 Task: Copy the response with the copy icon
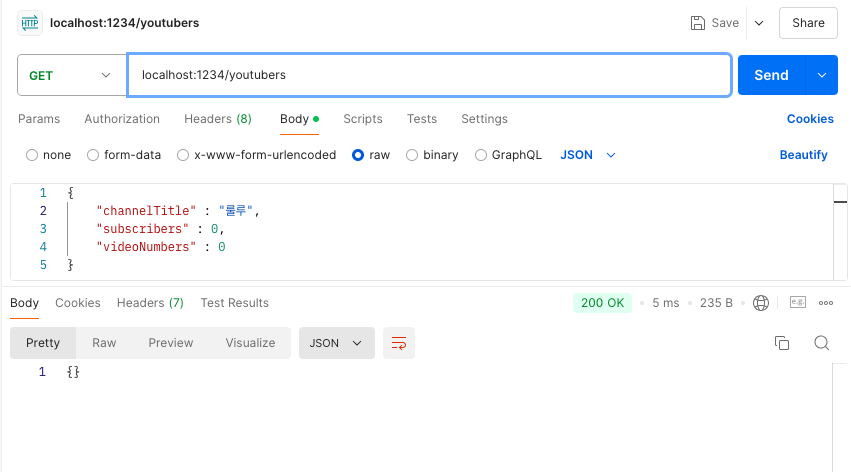point(782,343)
